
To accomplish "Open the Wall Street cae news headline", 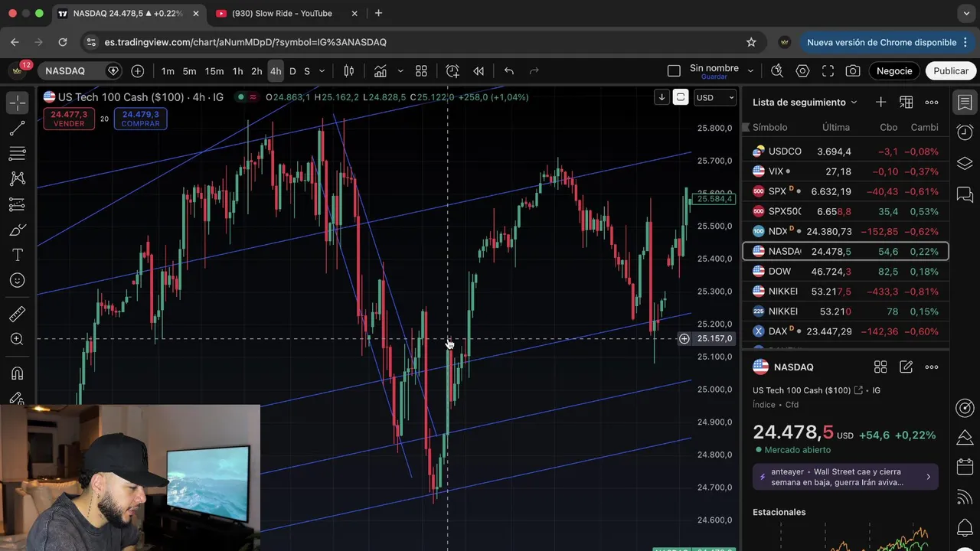I will coord(845,477).
